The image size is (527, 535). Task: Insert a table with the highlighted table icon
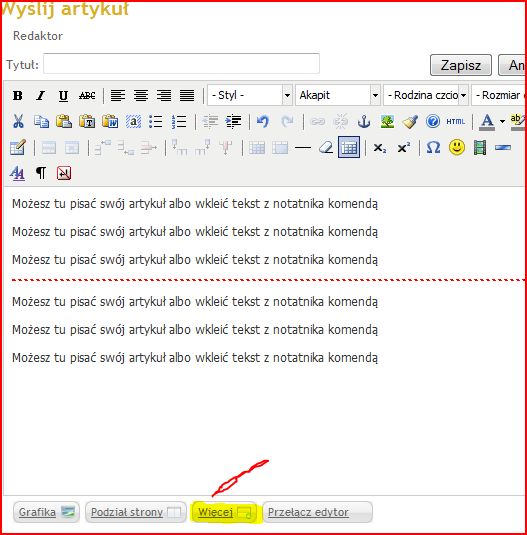coord(349,147)
